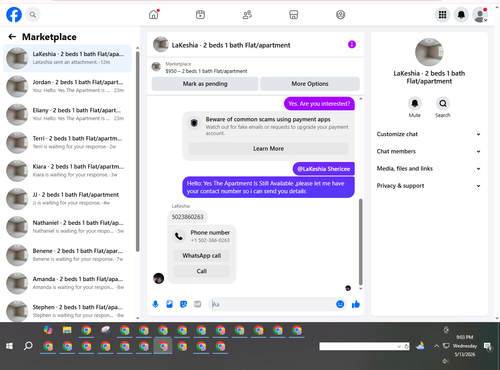500x370 pixels.
Task: Open Benene conversation in list
Action: [x=68, y=255]
